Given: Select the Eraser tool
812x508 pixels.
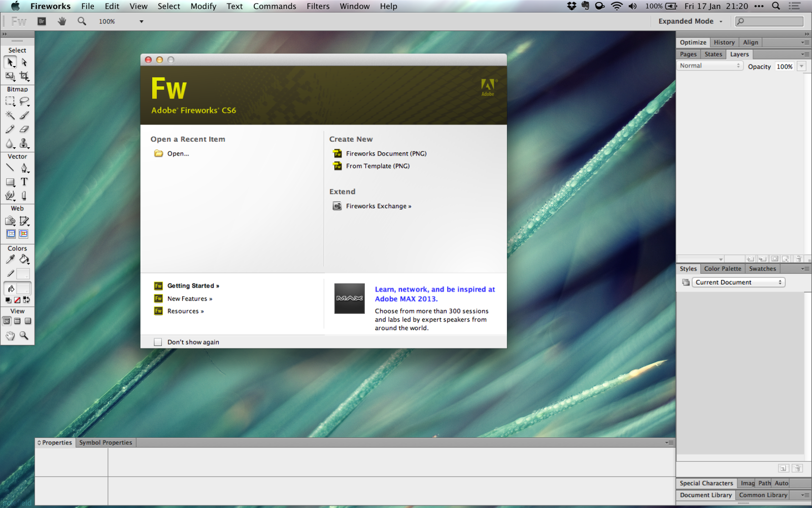Looking at the screenshot, I should [x=24, y=129].
